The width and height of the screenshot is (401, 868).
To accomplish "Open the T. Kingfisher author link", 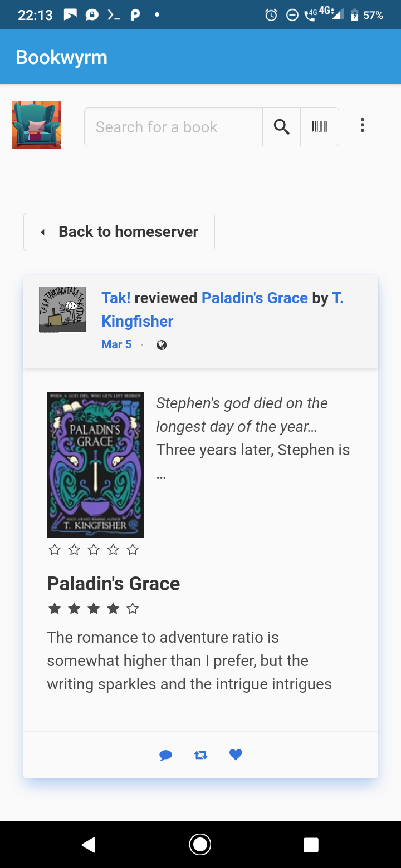I will [x=138, y=321].
